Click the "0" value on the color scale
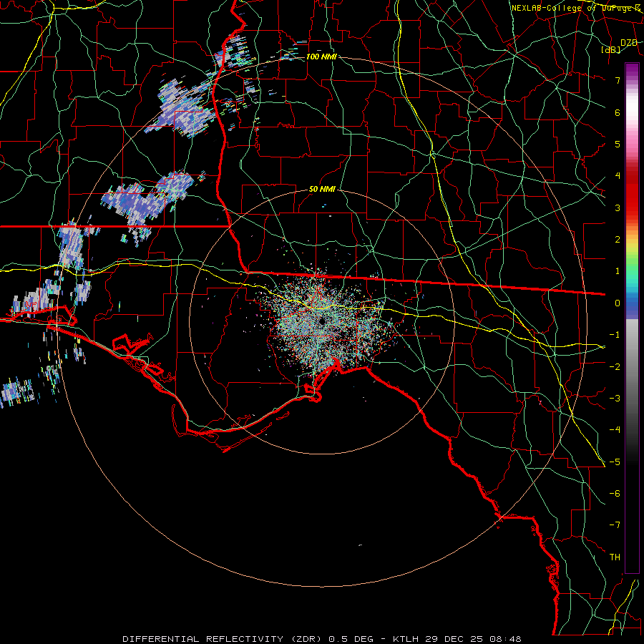The image size is (644, 644). click(618, 303)
